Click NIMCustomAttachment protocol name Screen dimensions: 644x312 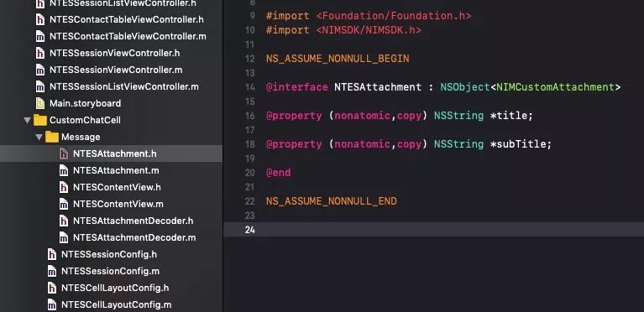click(x=555, y=87)
